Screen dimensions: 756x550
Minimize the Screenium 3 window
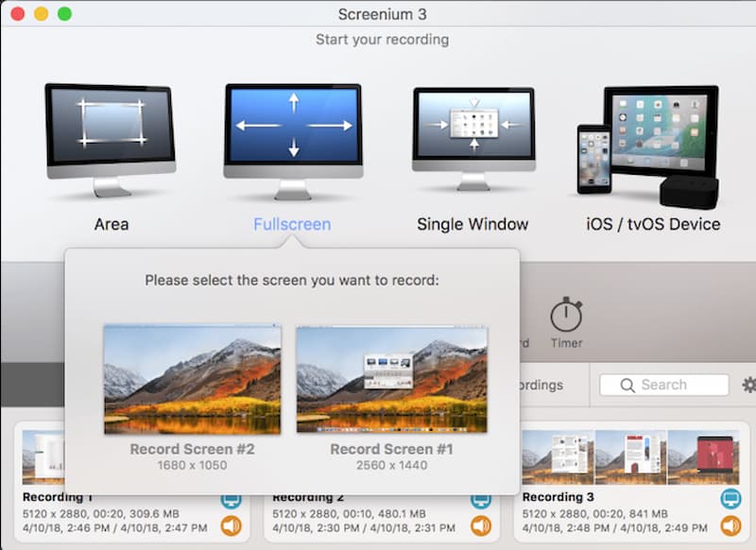(x=41, y=14)
